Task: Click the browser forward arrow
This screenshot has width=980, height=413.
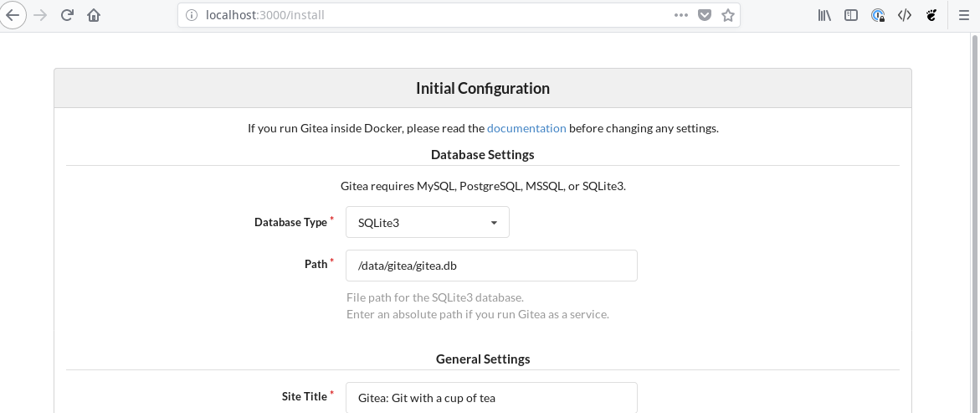Action: pos(41,16)
